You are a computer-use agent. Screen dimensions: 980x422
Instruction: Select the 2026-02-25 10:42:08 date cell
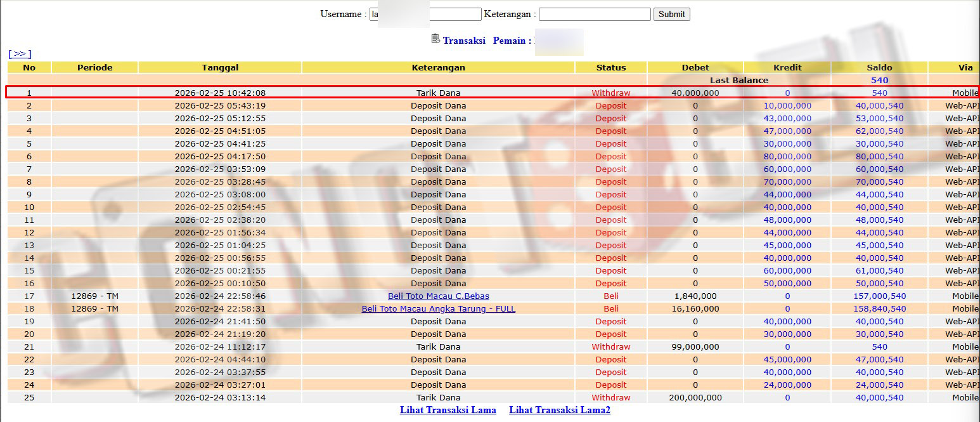pos(220,93)
